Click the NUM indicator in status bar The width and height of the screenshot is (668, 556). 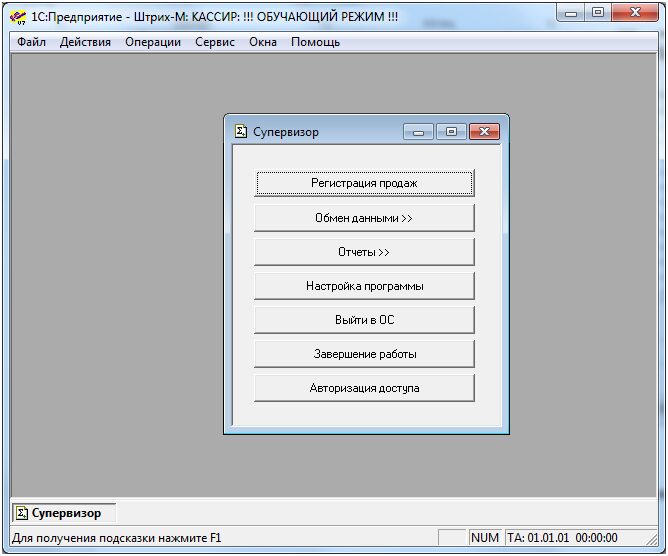click(485, 538)
